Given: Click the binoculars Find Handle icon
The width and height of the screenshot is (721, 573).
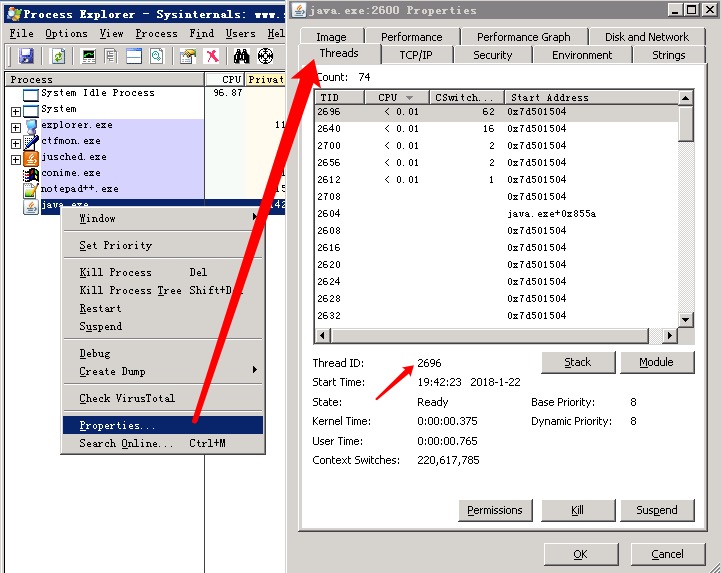Looking at the screenshot, I should pos(241,56).
